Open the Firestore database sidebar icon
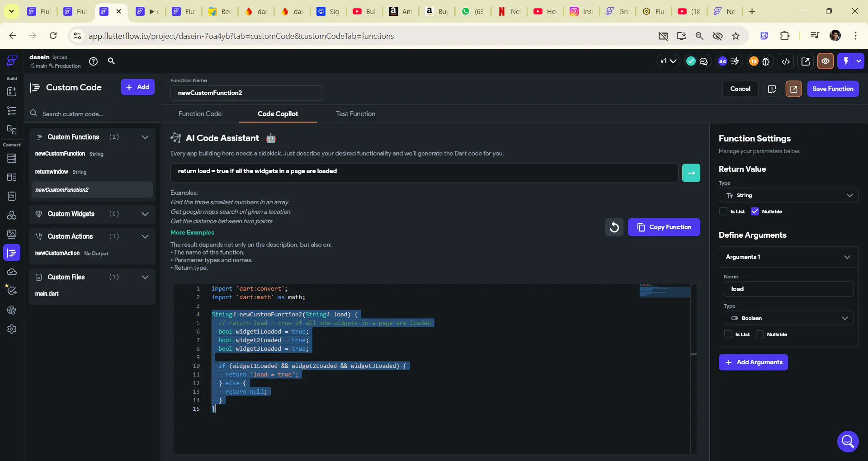This screenshot has height=461, width=868. (x=12, y=158)
